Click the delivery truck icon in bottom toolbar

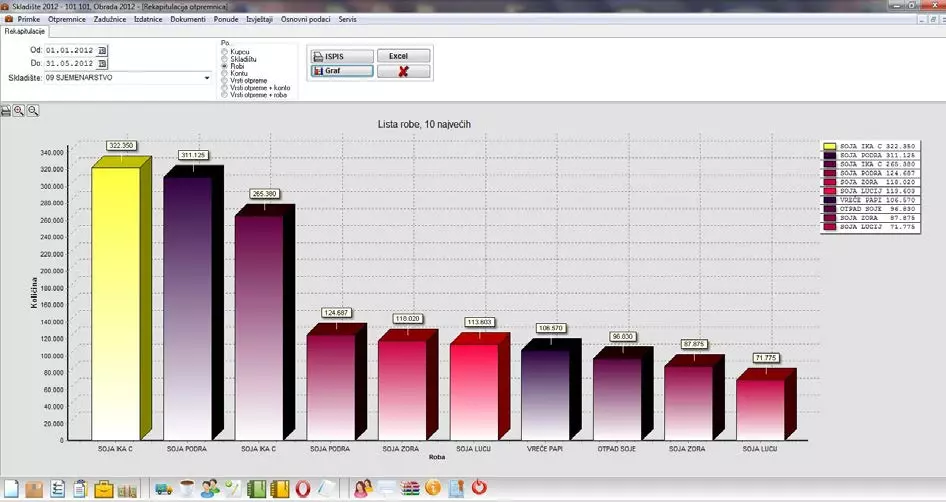click(163, 489)
